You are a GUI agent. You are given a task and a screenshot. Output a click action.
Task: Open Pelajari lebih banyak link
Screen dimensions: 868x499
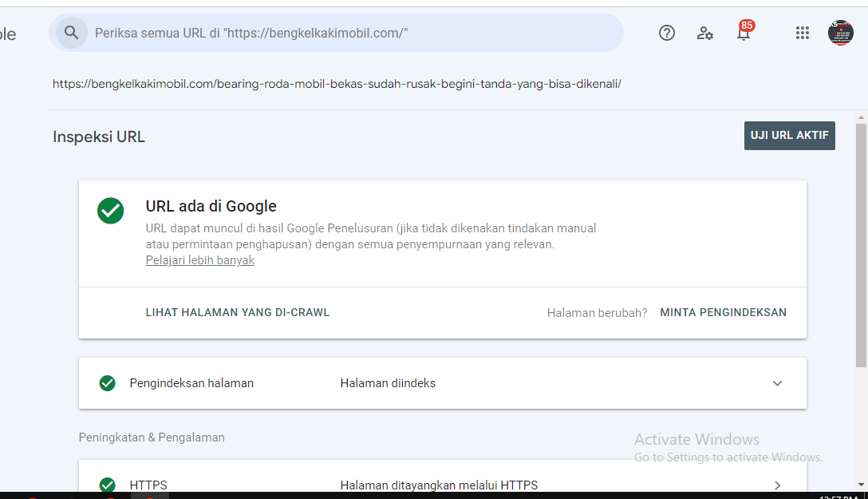(199, 260)
